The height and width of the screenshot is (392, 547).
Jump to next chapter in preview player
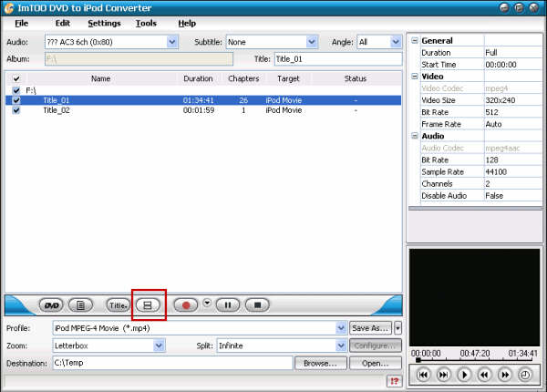[443, 375]
